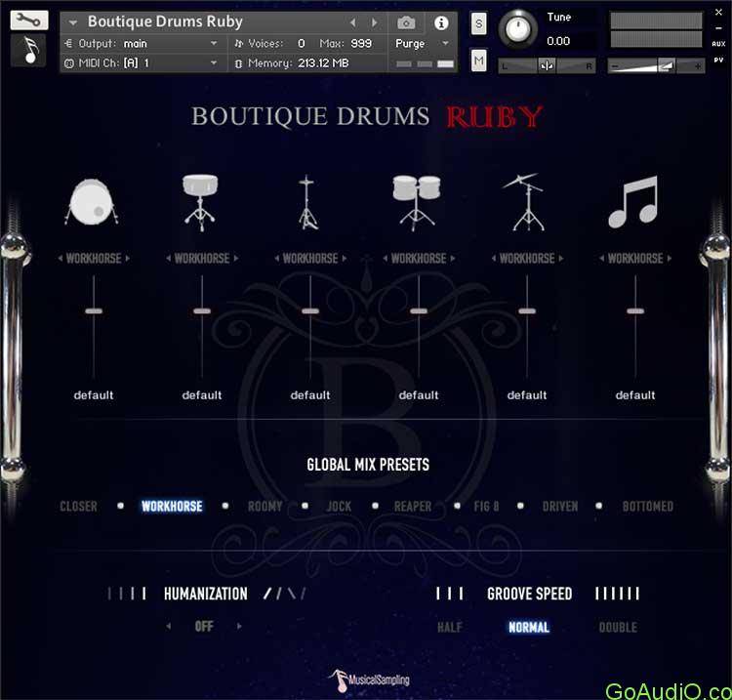Select BOTTOMED mix preset
Screen dimensions: 732x700
tap(648, 506)
